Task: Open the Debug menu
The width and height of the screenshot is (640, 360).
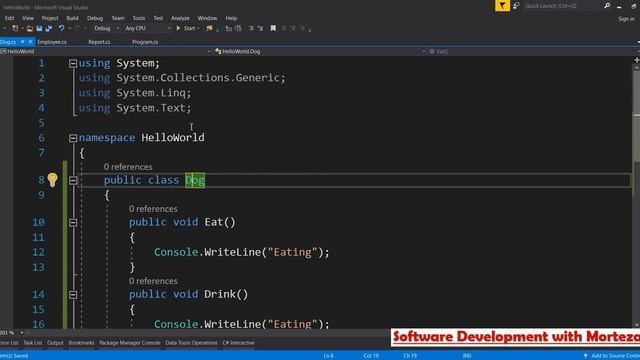Action: pyautogui.click(x=95, y=18)
